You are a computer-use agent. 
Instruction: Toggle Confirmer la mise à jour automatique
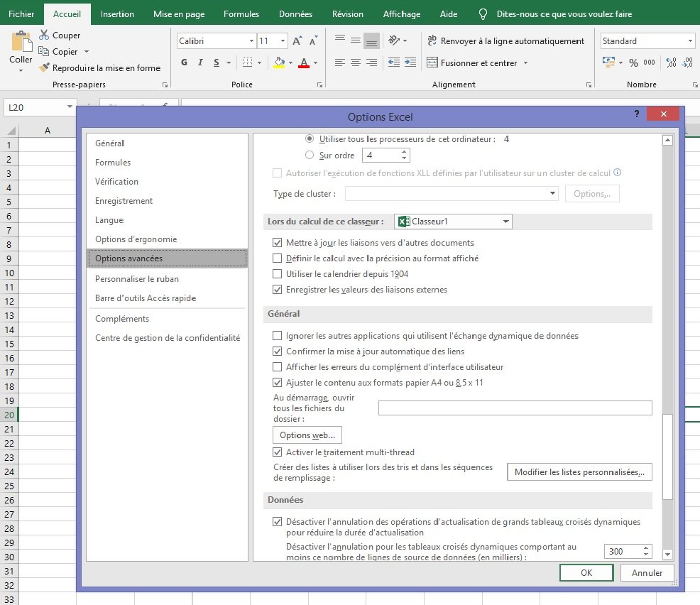(278, 351)
